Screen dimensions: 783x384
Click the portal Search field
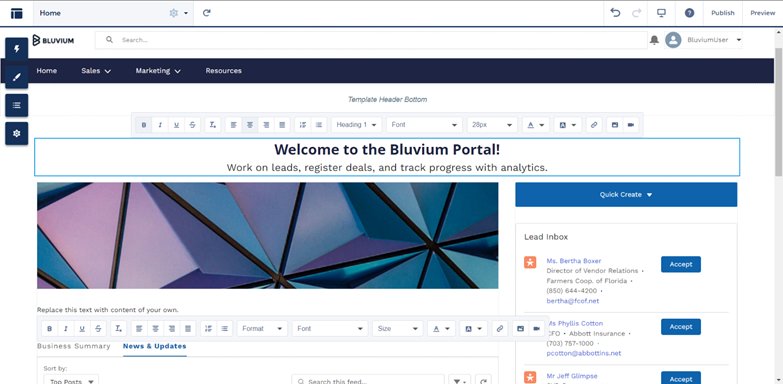pos(371,40)
